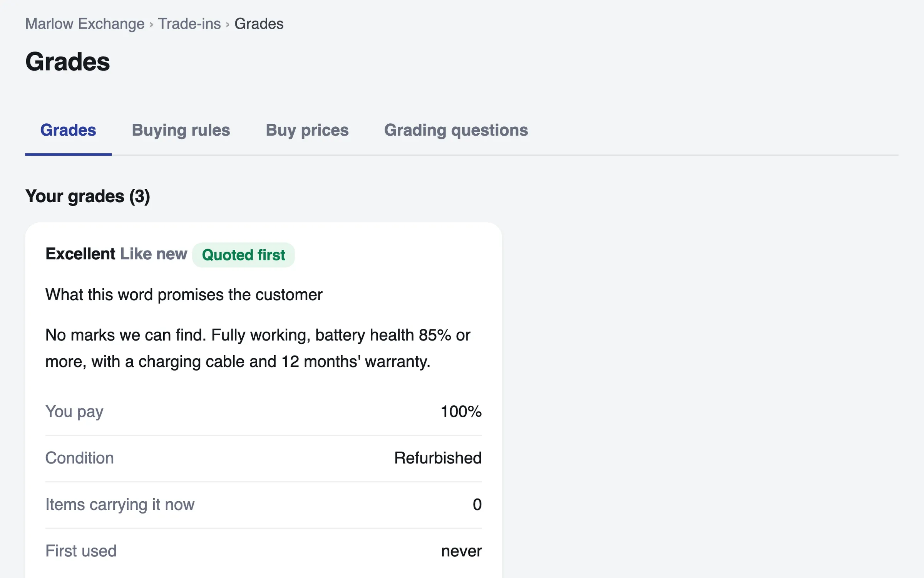Click the 'You pay' row label
Screen dimensions: 924x578
[74, 412]
